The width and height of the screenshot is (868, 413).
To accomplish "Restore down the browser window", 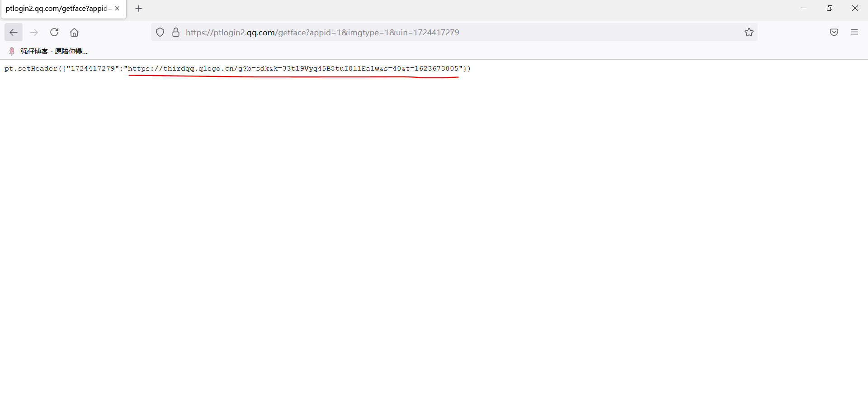I will click(x=830, y=8).
